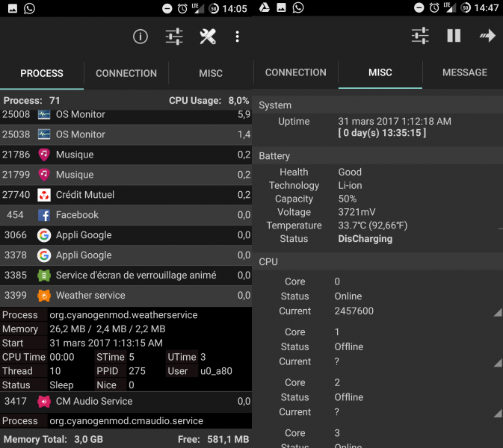Expand the CM Audio Service process

click(126, 402)
